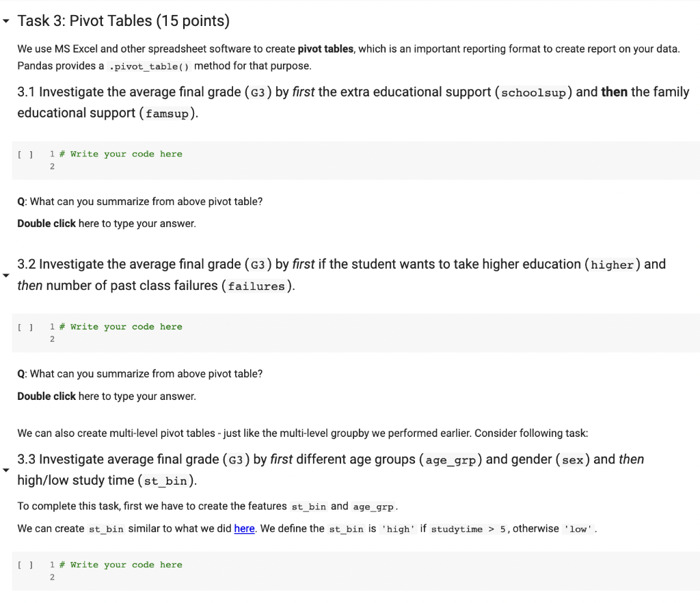The height and width of the screenshot is (603, 700).
Task: Open the blue "here" hyperlink
Action: click(x=244, y=528)
